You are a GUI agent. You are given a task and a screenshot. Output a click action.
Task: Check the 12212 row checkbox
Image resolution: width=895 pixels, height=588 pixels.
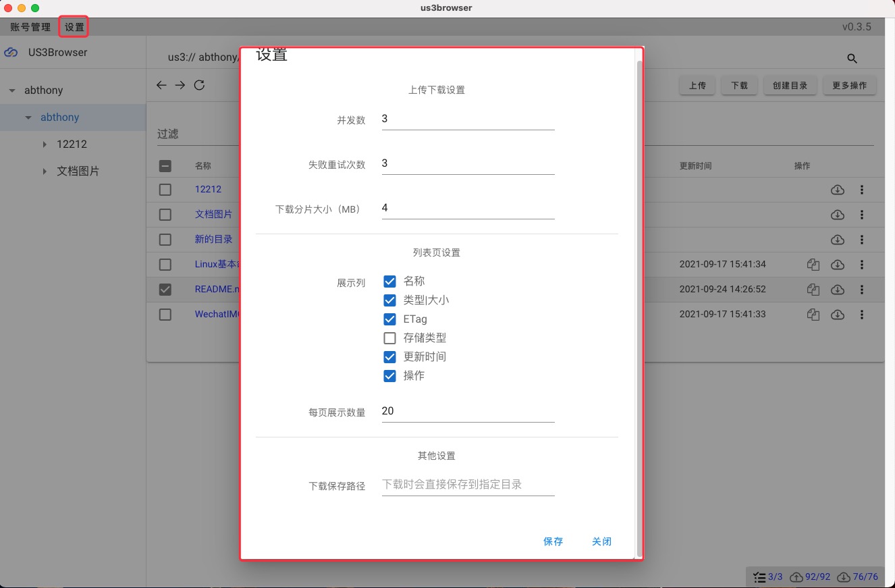(165, 190)
